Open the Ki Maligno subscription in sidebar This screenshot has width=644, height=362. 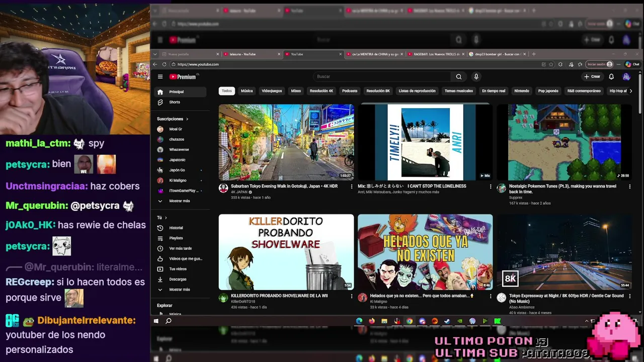pos(181,180)
